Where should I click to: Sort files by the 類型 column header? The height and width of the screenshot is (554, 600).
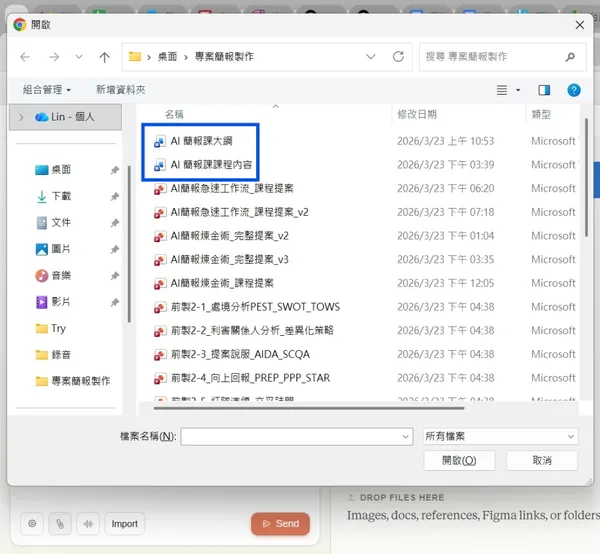[x=541, y=114]
